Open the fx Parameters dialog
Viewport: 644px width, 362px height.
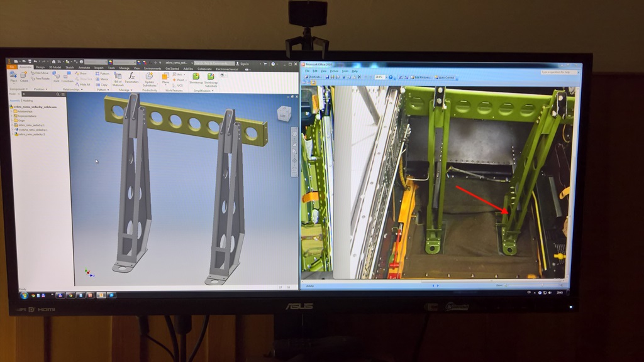click(x=131, y=78)
